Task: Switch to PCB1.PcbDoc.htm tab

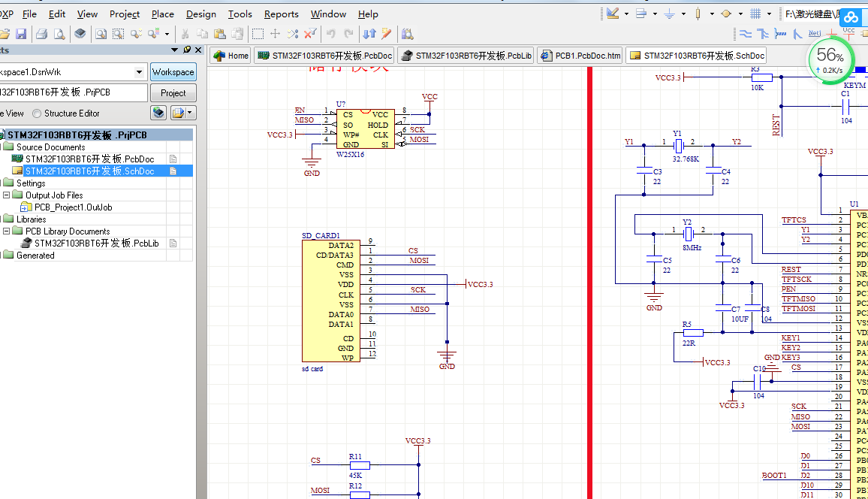Action: coord(580,56)
